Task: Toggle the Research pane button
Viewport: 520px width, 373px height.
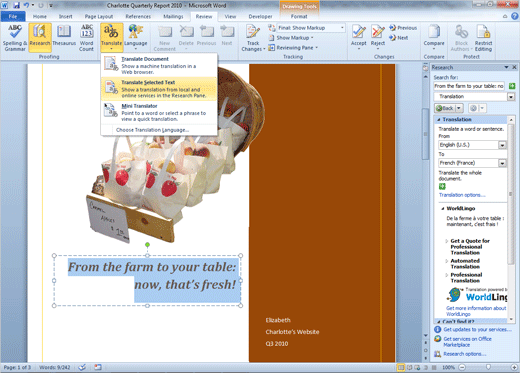Action: (40, 37)
